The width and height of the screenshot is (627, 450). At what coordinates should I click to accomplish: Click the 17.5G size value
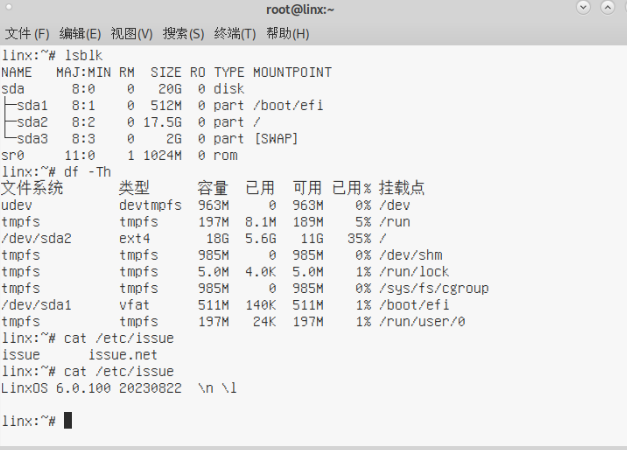coord(162,122)
